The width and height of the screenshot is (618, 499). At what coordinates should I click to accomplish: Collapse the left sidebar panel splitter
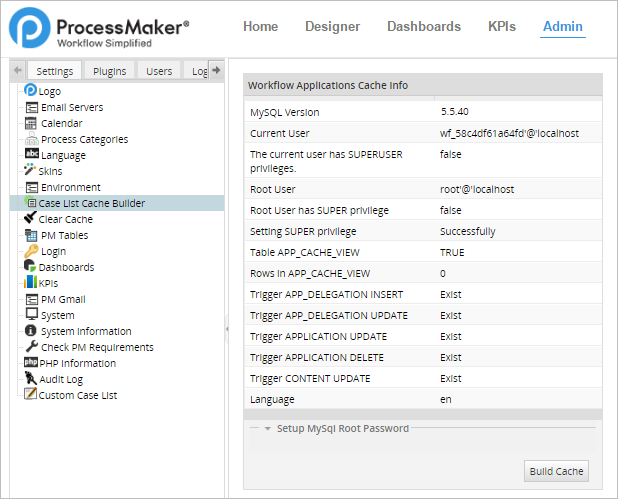point(226,328)
